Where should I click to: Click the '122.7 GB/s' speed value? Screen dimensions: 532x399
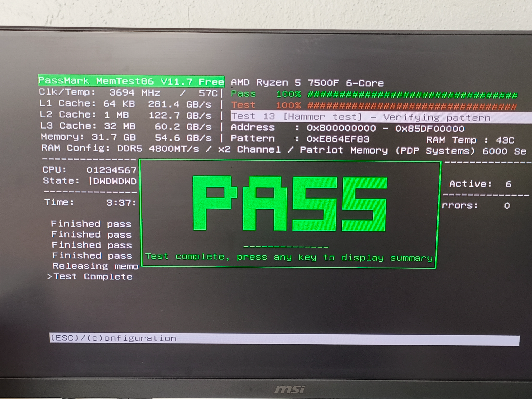pyautogui.click(x=180, y=116)
